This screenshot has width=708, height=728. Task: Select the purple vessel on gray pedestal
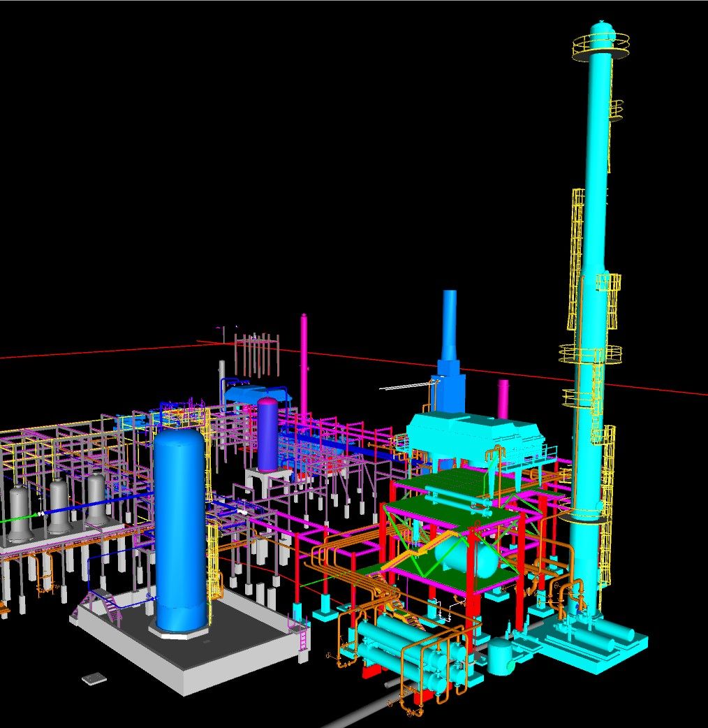coord(267,433)
